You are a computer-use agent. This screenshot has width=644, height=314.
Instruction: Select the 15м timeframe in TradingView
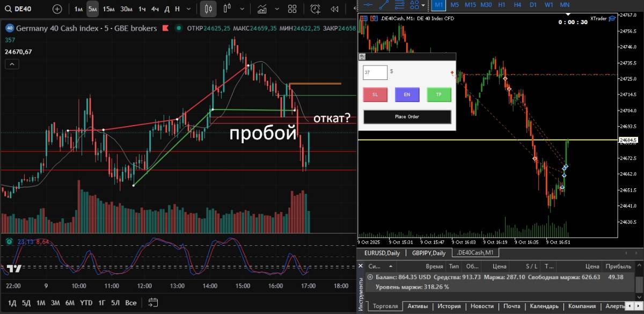click(108, 9)
